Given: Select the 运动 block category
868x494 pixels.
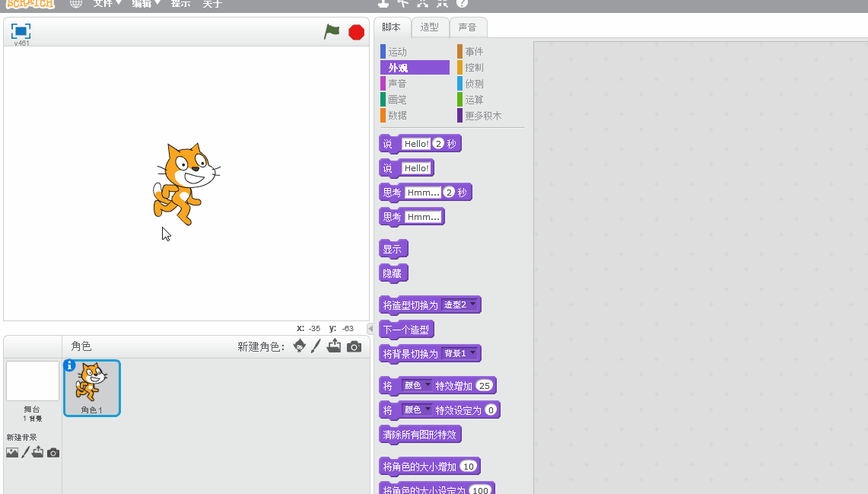Looking at the screenshot, I should tap(415, 52).
